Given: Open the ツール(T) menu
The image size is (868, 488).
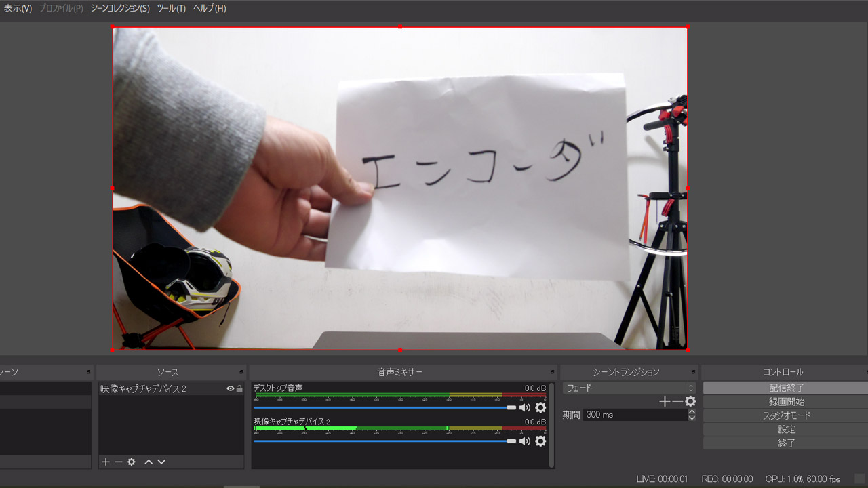Looking at the screenshot, I should [172, 9].
